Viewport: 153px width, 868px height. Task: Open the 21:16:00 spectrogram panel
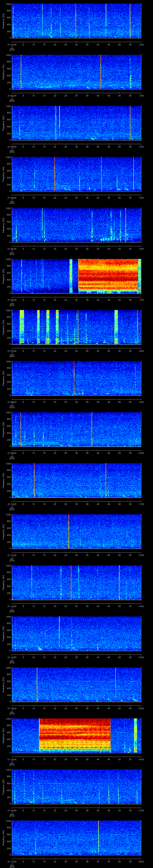coord(77,786)
